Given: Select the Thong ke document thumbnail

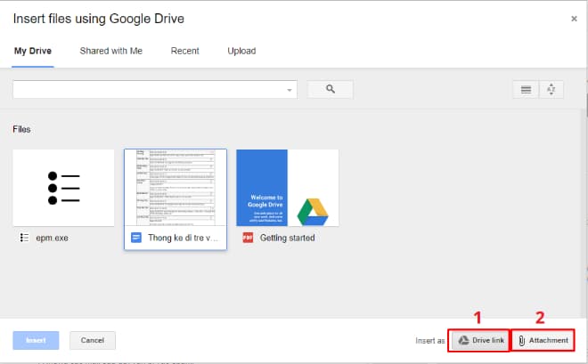Looking at the screenshot, I should click(x=176, y=187).
